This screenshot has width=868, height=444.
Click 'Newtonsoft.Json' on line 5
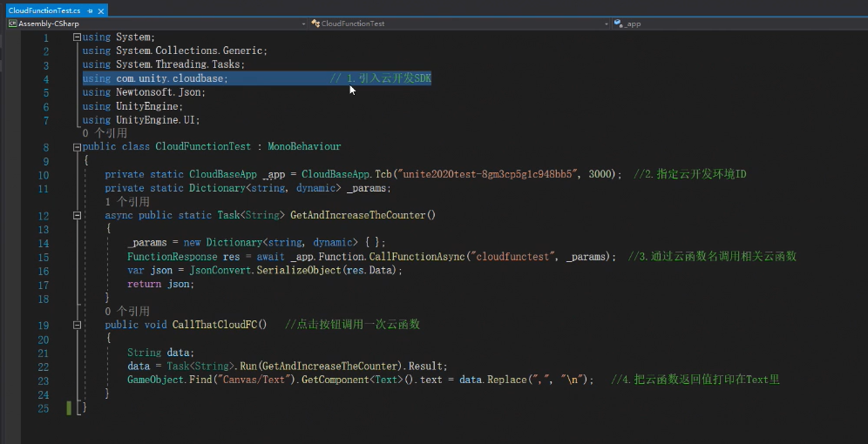(x=159, y=92)
